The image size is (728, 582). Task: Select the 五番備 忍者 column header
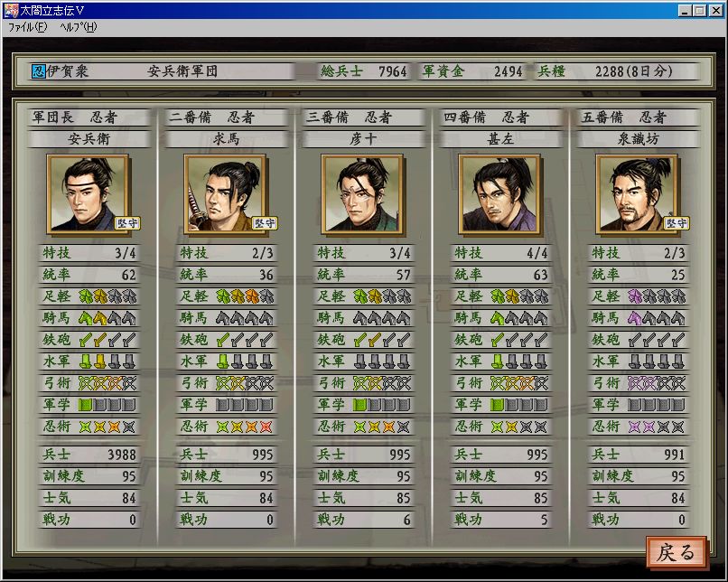[x=638, y=117]
